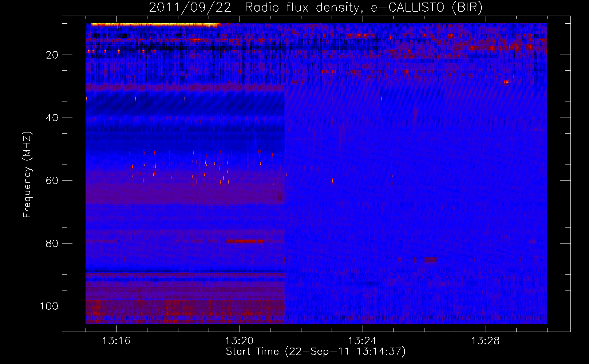This screenshot has height=364, width=589.
Task: Click the "13:20" time tick label
Action: pos(239,341)
